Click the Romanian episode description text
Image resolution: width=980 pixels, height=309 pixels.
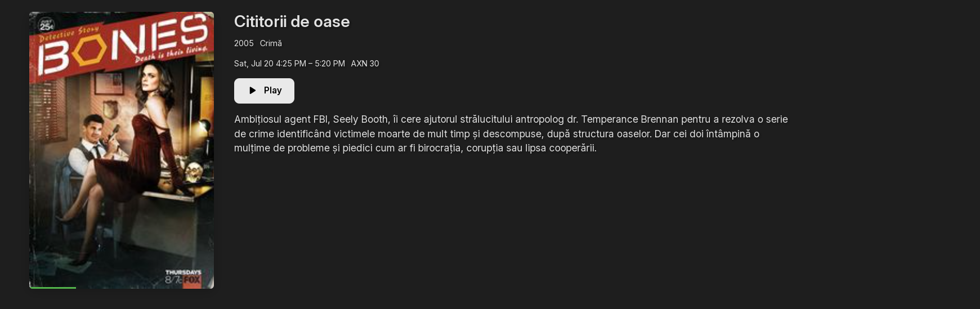click(511, 134)
